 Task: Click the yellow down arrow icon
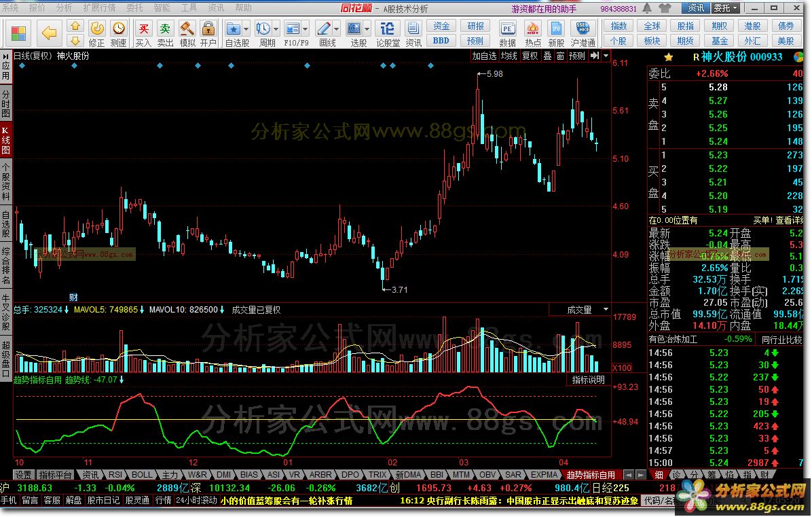(x=75, y=40)
